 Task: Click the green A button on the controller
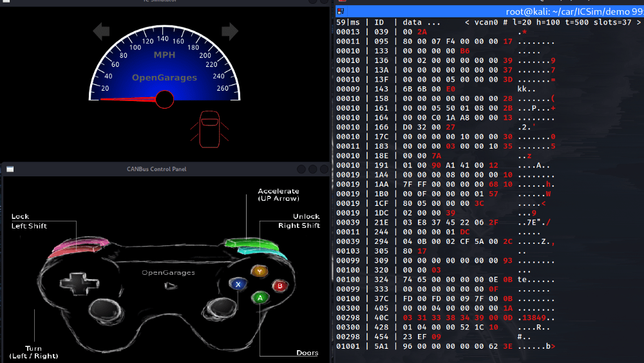pos(260,298)
